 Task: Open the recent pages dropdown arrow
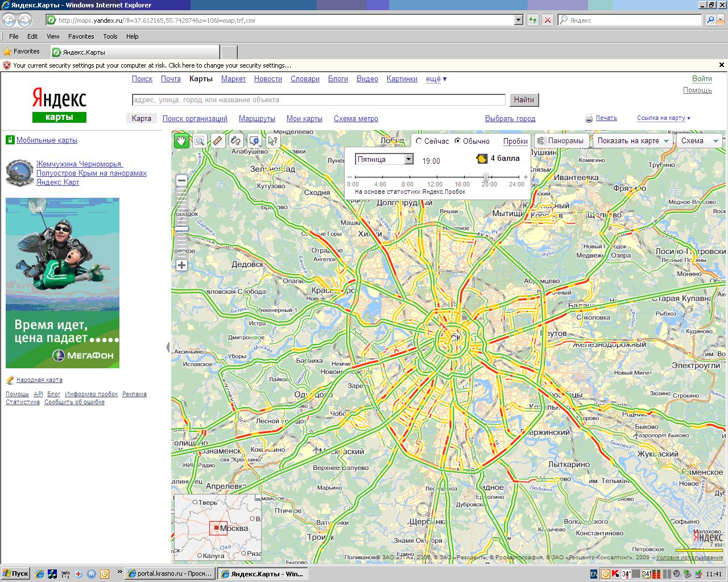click(x=37, y=20)
